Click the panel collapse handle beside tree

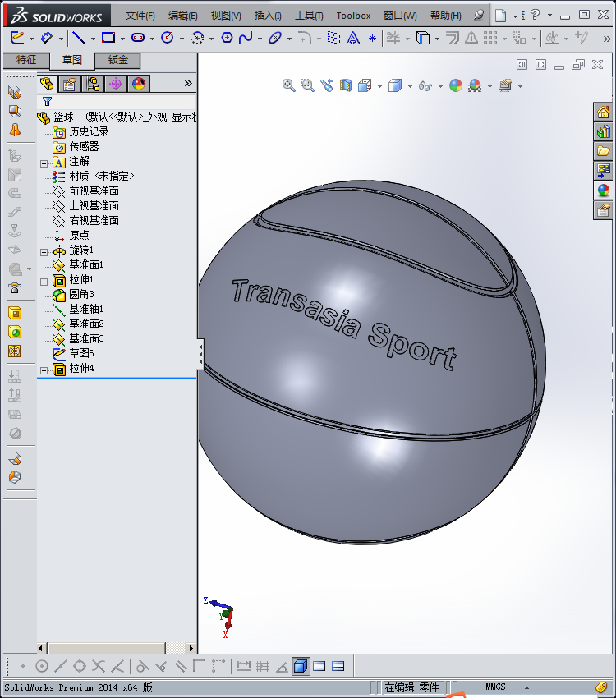pos(200,355)
